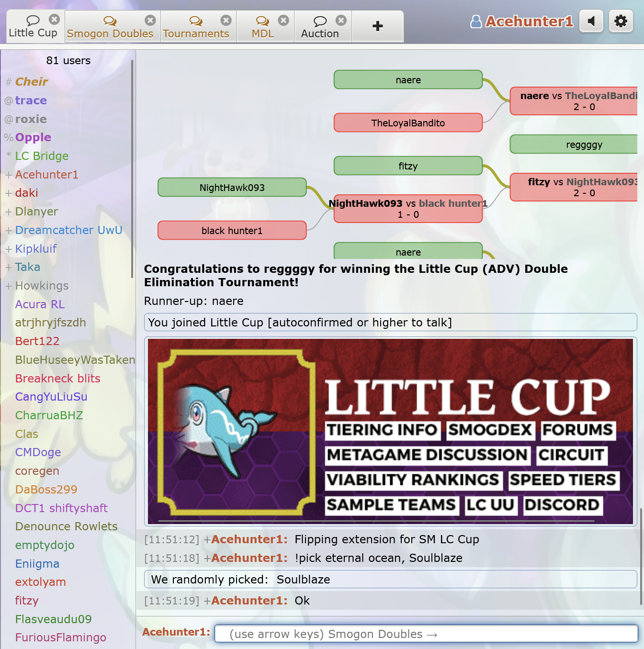Click user Dlanyer in the user list

[36, 212]
